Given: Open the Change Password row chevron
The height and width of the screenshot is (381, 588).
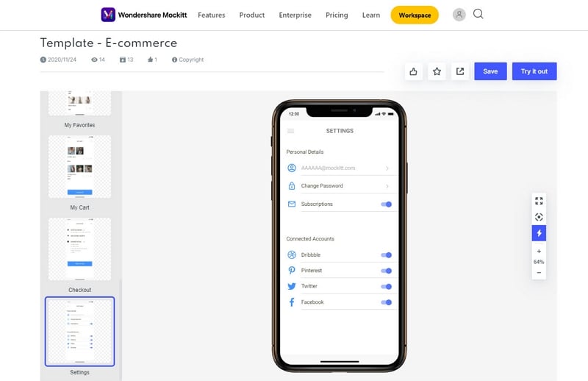Looking at the screenshot, I should pos(387,186).
